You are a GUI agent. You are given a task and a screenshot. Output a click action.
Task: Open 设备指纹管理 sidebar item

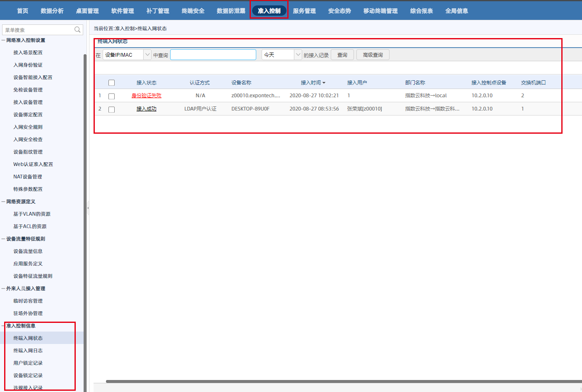click(28, 152)
